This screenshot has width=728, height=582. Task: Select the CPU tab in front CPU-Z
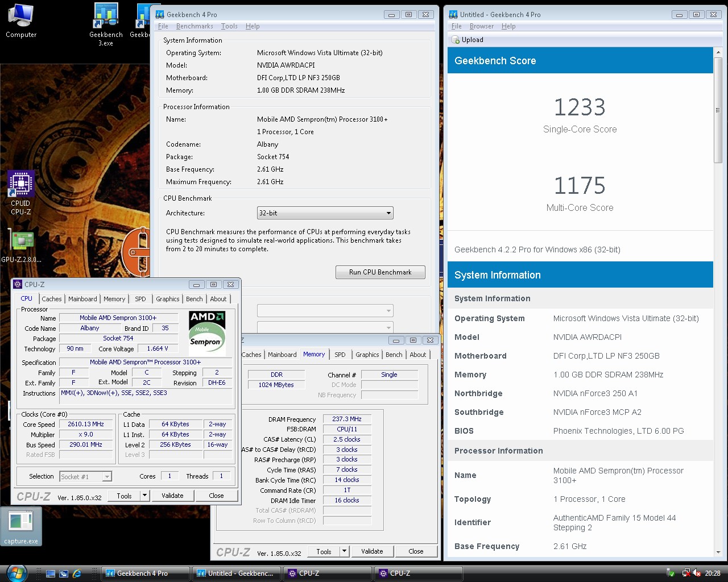[27, 298]
